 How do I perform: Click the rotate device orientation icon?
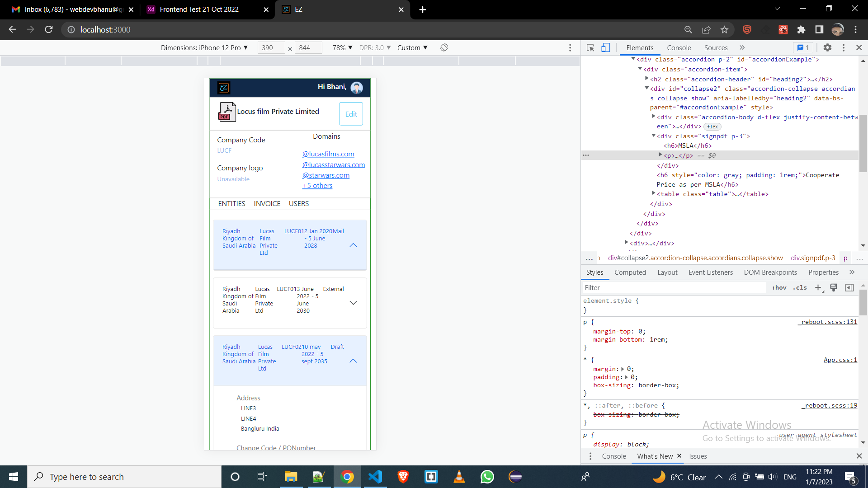click(444, 47)
